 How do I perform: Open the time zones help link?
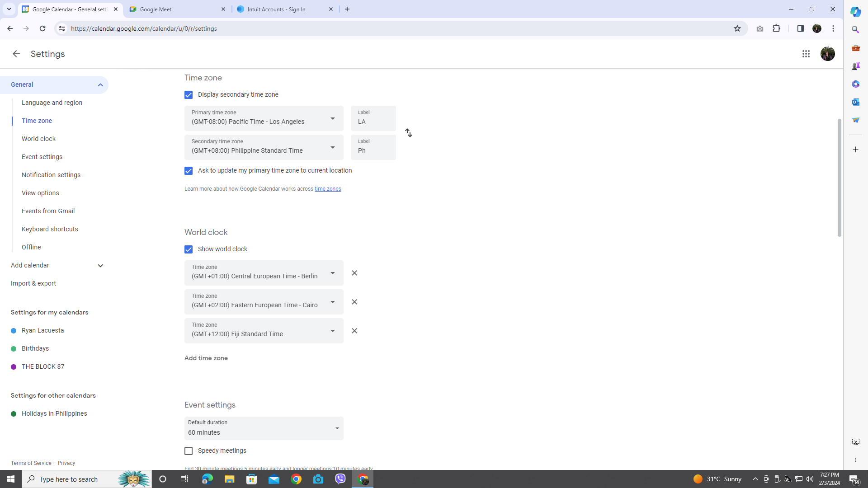(328, 189)
